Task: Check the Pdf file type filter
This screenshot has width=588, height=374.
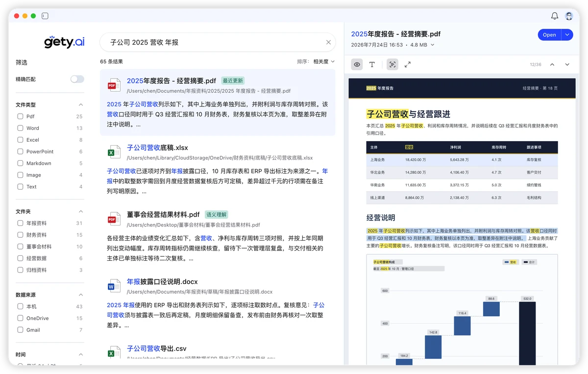Action: pos(20,117)
